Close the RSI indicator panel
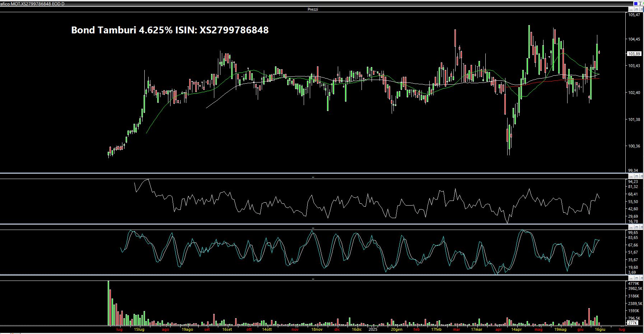Screen dimensions: 644x334 point(641,176)
